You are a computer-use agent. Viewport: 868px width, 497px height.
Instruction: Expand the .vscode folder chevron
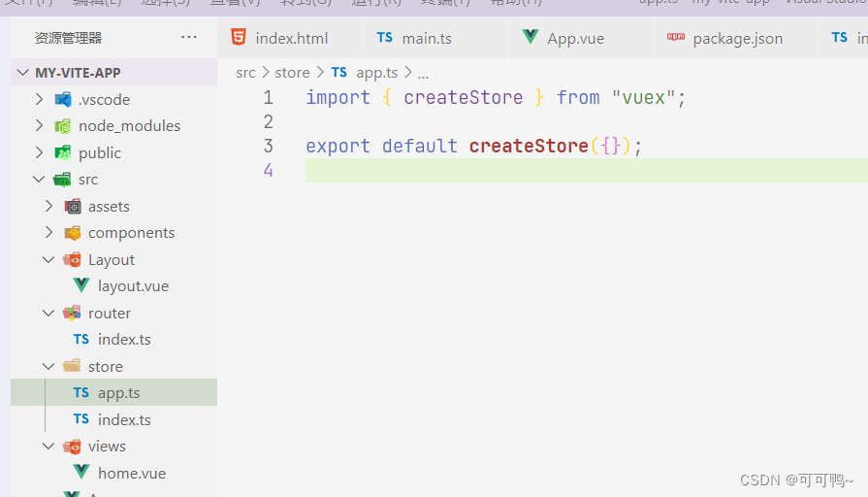[x=39, y=99]
